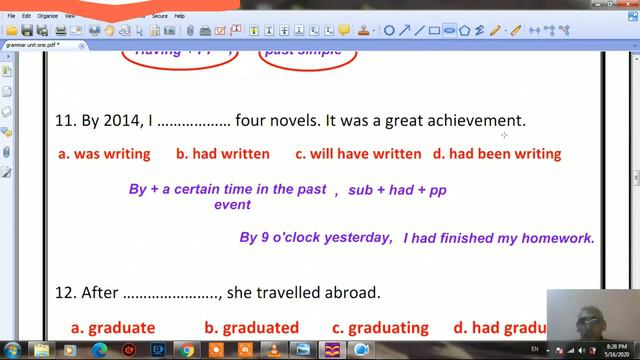Click answer option 'c. graduating'

[380, 328]
